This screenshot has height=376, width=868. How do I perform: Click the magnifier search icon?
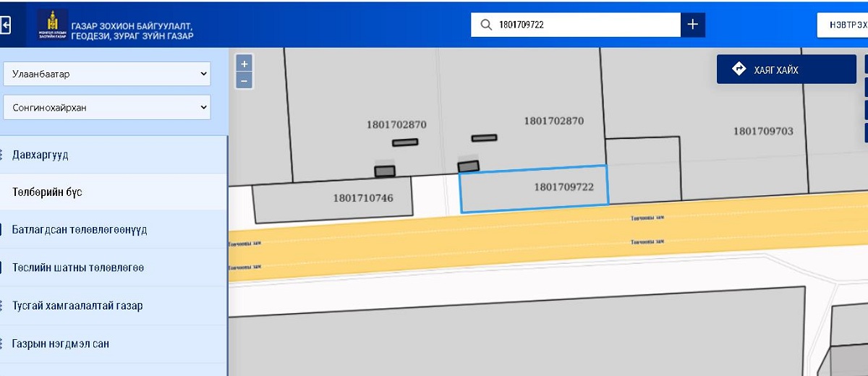pyautogui.click(x=486, y=25)
